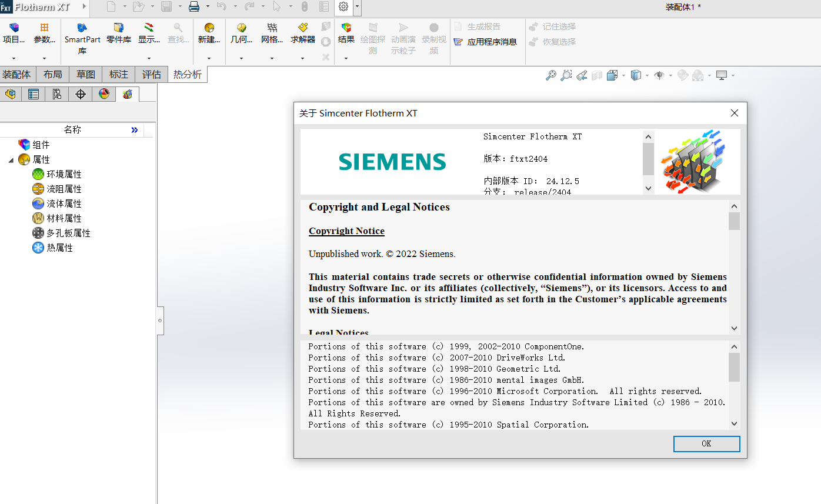
Task: Switch to the 评估 tab
Action: click(152, 75)
